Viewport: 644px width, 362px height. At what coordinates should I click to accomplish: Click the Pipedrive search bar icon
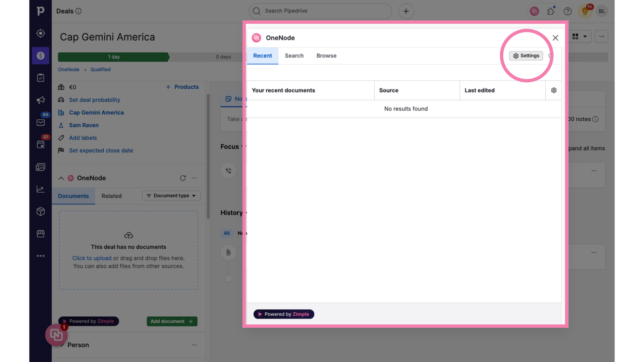257,11
